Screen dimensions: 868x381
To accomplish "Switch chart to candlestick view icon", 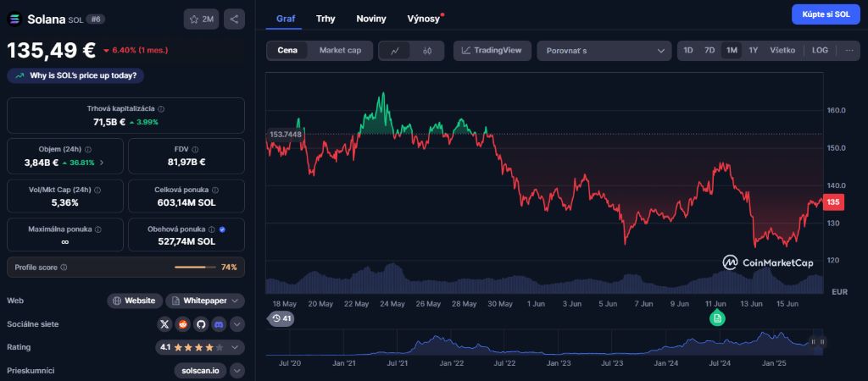I will (x=427, y=51).
